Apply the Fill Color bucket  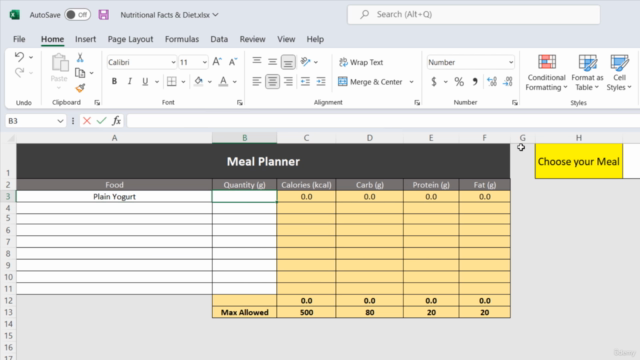tap(199, 81)
